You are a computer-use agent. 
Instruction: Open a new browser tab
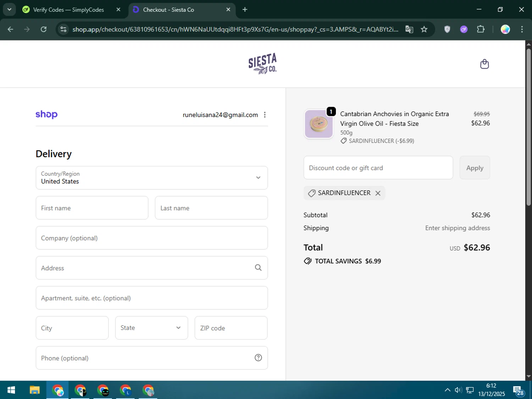245,10
